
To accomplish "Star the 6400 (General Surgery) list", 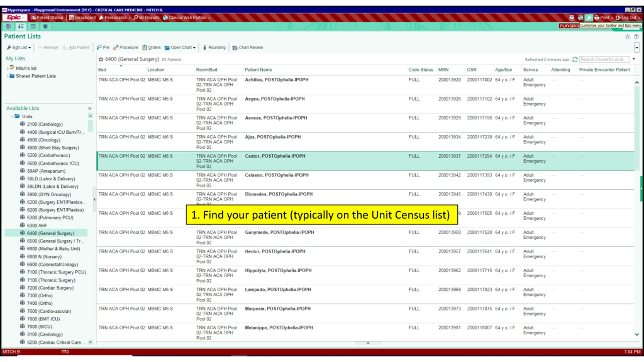I will 101,59.
